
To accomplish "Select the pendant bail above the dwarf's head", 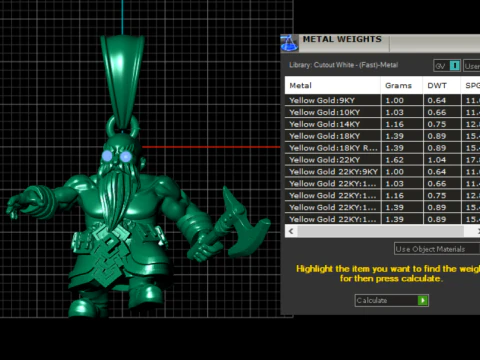I will pos(122,83).
